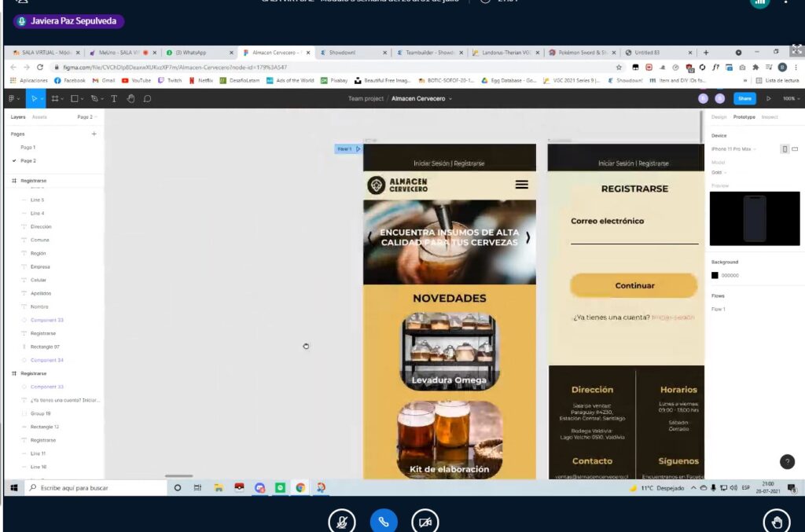Screen dimensions: 805x532
Task: Select the Text tool
Action: coord(114,98)
